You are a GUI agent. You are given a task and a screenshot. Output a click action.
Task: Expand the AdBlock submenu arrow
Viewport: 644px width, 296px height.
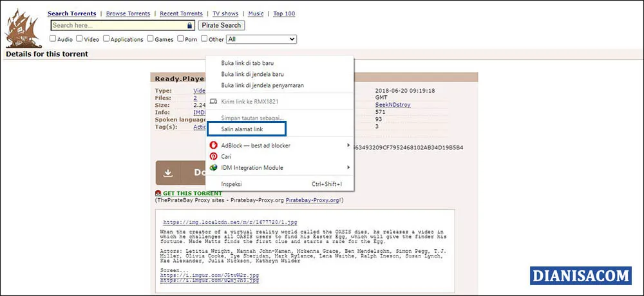[348, 145]
